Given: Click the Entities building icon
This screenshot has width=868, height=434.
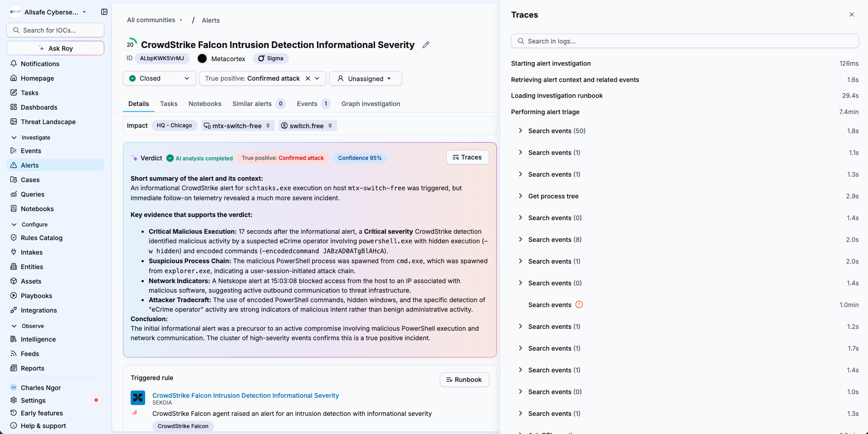Looking at the screenshot, I should click(x=14, y=266).
